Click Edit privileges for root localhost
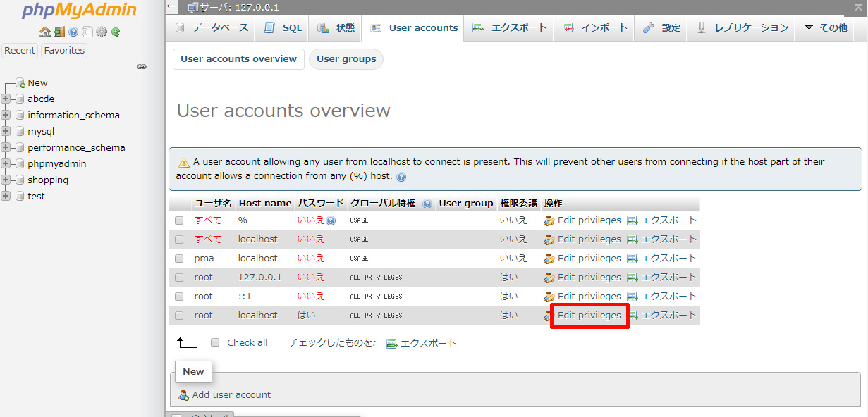Viewport: 868px width, 417px height. coord(589,316)
